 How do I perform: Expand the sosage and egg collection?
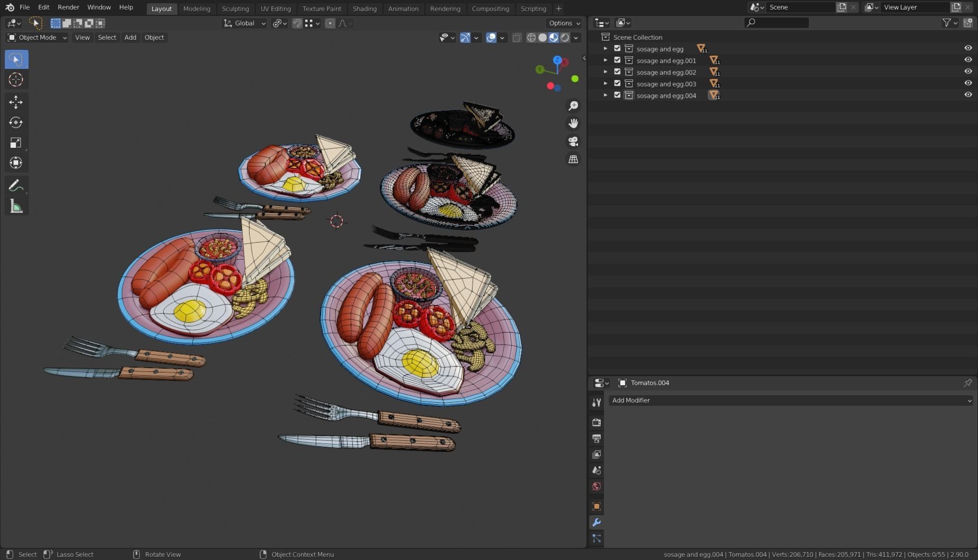606,48
